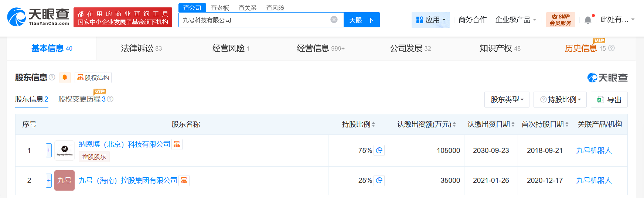Sort by 认缴出资额 column
644x198 pixels.
454,124
